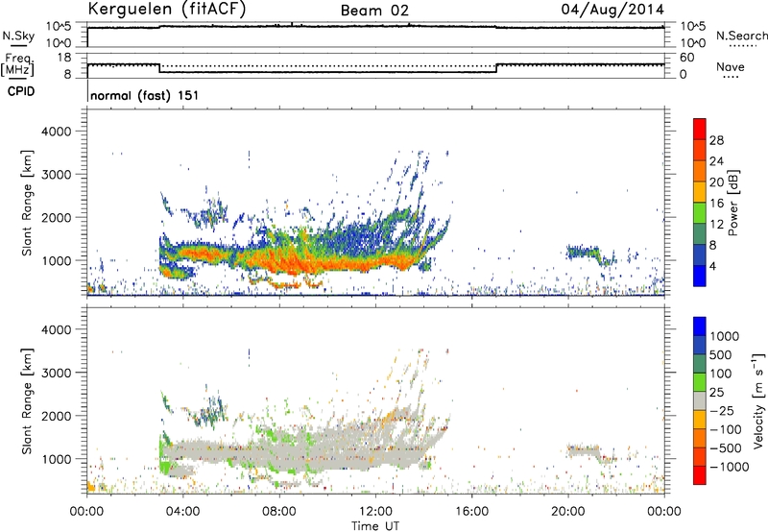This screenshot has height=532, width=768.
Task: Select the 'Freq. [MHz]' axis label
Action: click(18, 64)
